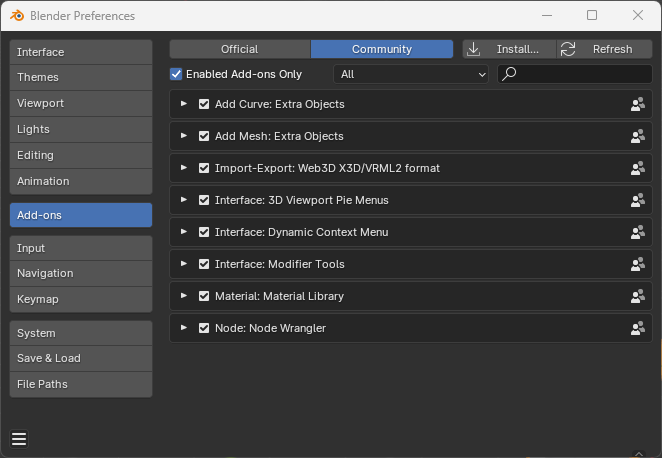662x458 pixels.
Task: Close the Blender Preferences window
Action: click(x=638, y=16)
